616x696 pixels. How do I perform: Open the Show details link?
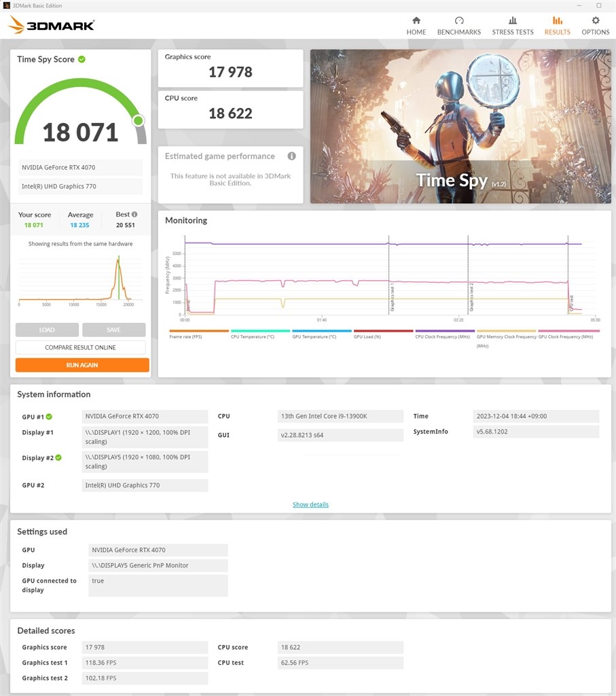310,504
